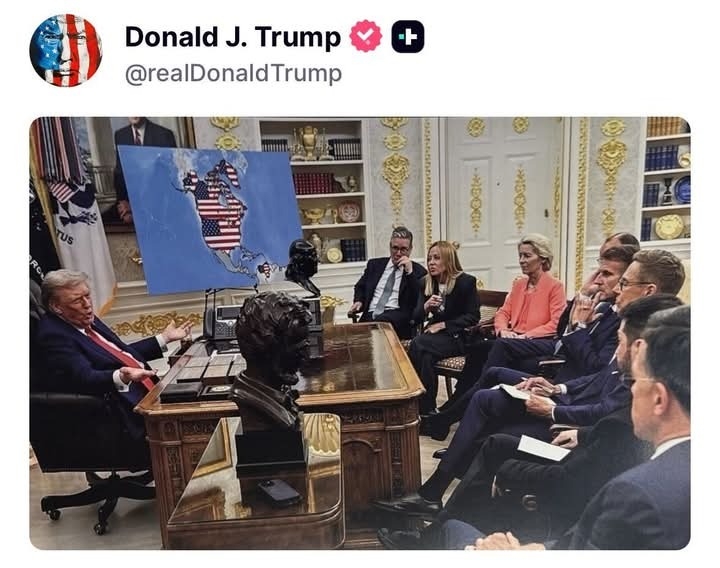Click the dark plus badge icon
The width and height of the screenshot is (720, 568).
pyautogui.click(x=408, y=36)
